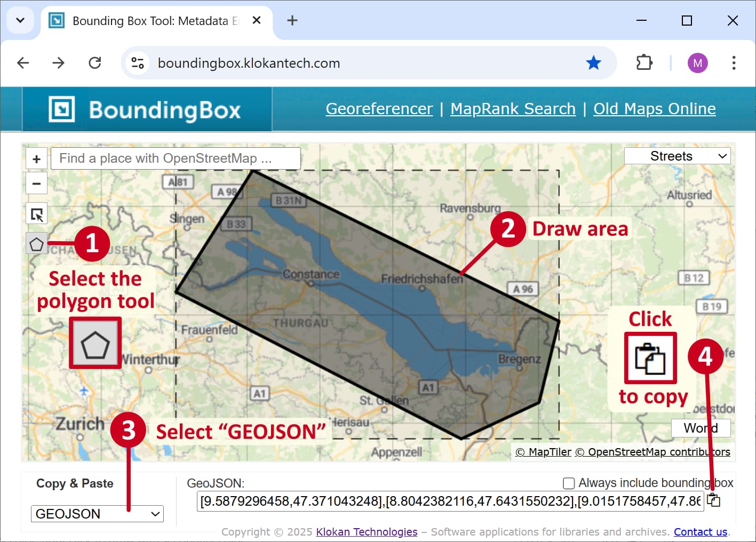Open browser extensions puzzle icon
Image resolution: width=756 pixels, height=542 pixels.
tap(644, 63)
